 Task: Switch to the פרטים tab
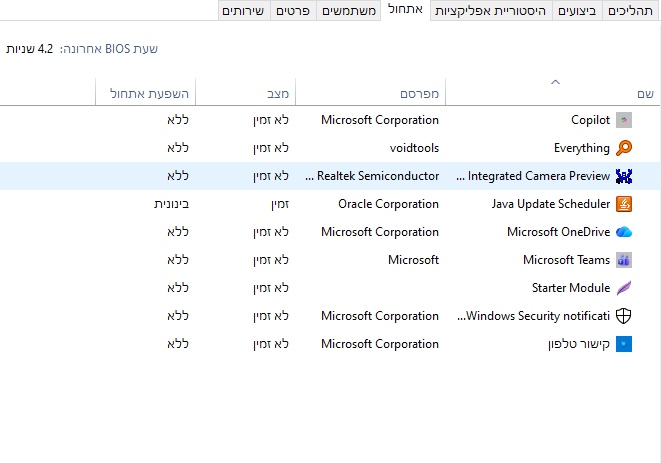click(x=296, y=11)
